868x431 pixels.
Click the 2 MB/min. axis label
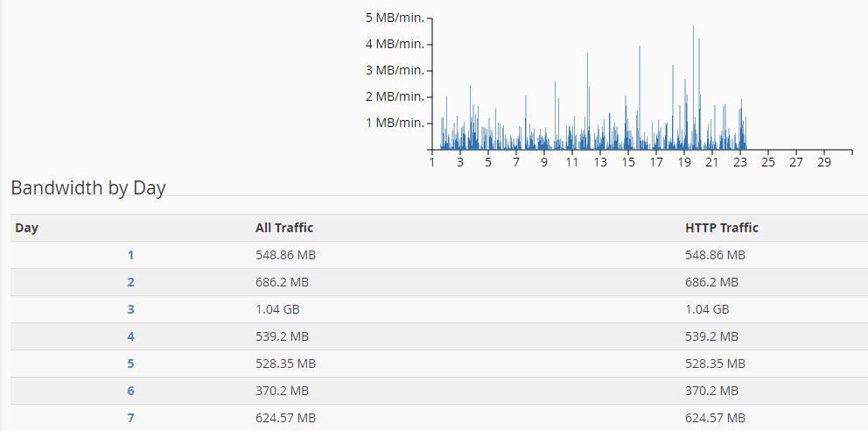(x=395, y=96)
